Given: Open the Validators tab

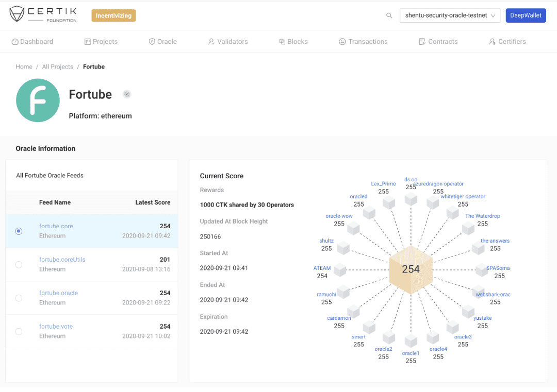Looking at the screenshot, I should 228,42.
